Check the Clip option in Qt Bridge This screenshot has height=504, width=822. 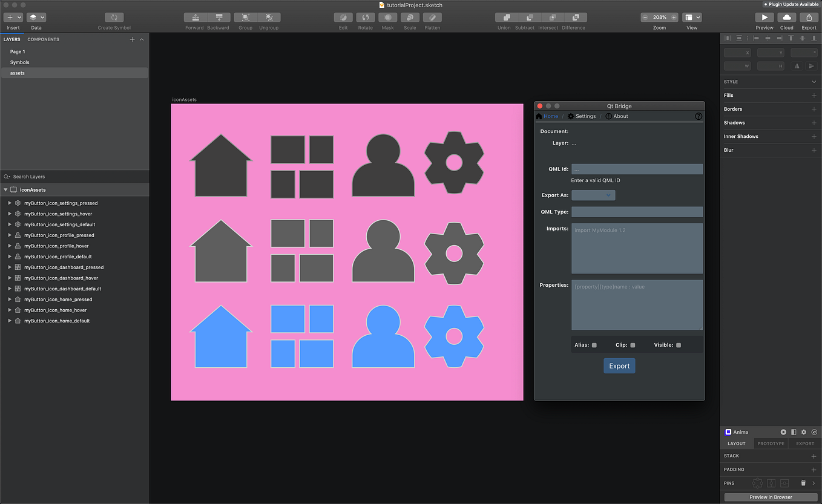pos(633,345)
